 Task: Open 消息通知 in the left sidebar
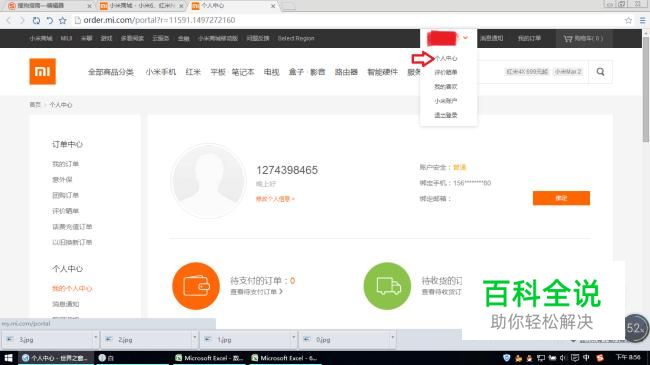click(x=65, y=304)
